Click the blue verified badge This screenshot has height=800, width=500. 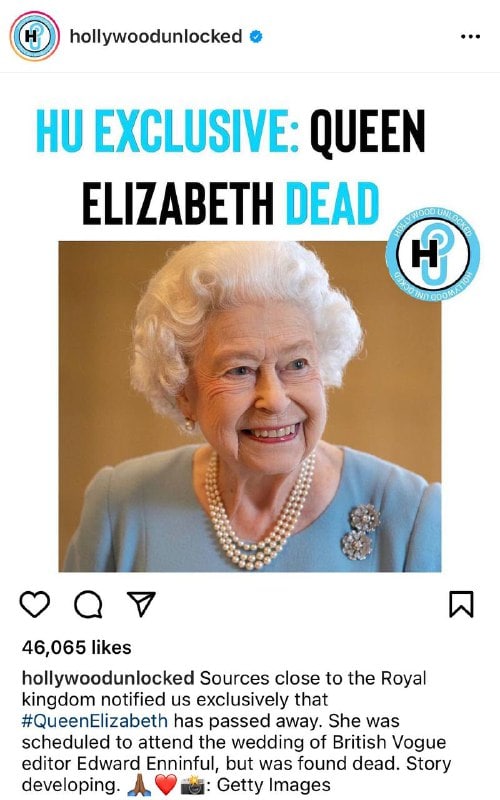(256, 36)
